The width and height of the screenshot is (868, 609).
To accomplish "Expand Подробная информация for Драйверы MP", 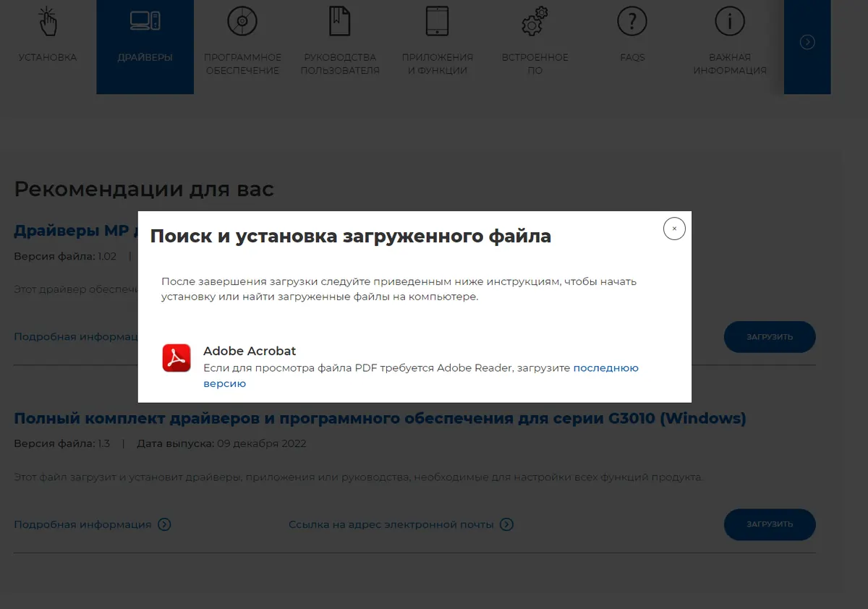I will 76,337.
